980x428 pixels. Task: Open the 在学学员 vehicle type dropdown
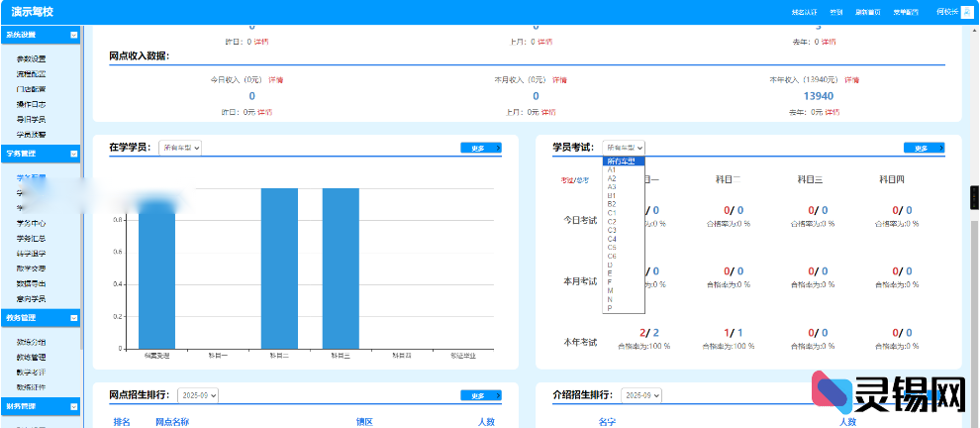(180, 148)
